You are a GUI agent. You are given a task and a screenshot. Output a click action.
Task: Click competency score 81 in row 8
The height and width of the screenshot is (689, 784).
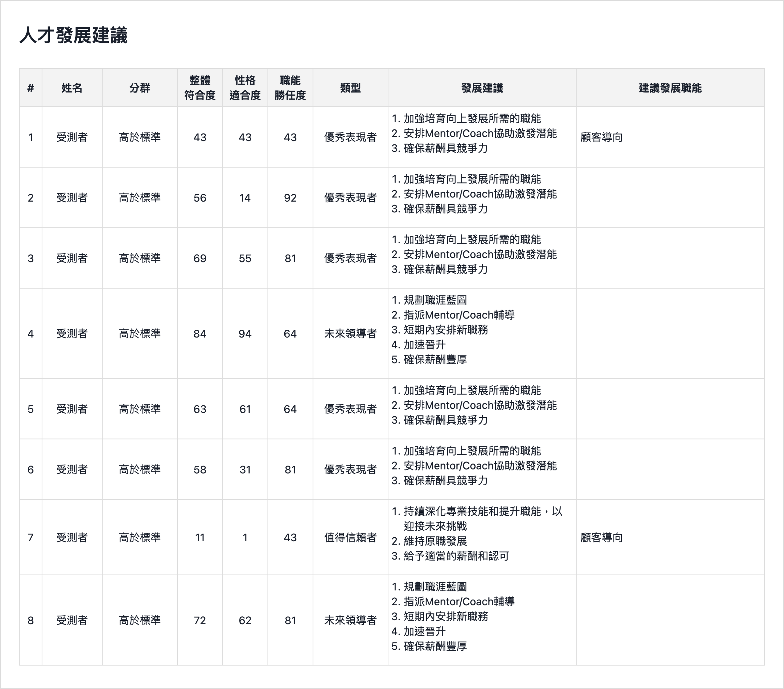pyautogui.click(x=290, y=620)
